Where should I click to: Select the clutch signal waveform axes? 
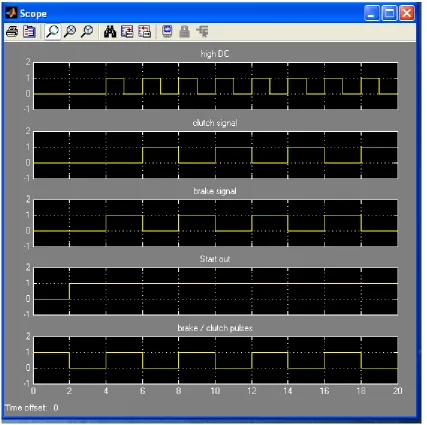215,155
